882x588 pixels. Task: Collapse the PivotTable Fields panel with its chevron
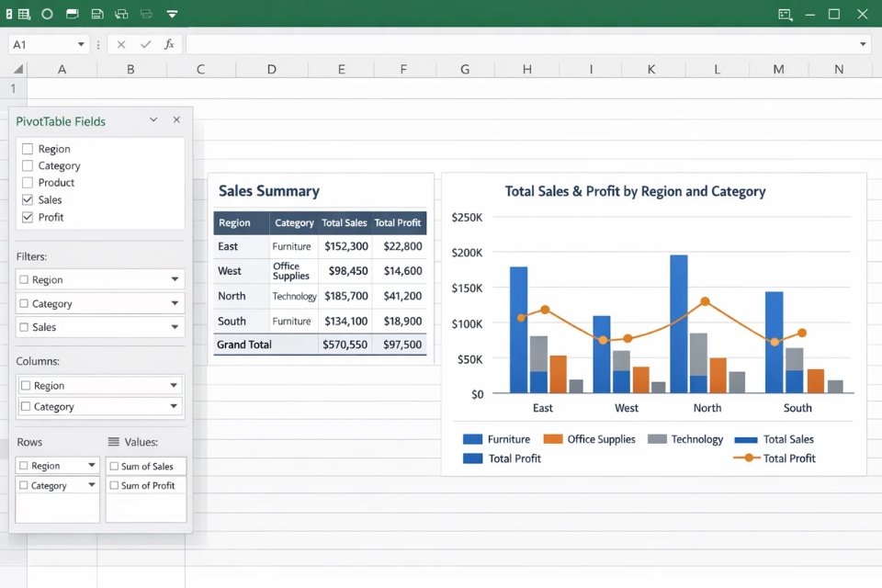[153, 119]
